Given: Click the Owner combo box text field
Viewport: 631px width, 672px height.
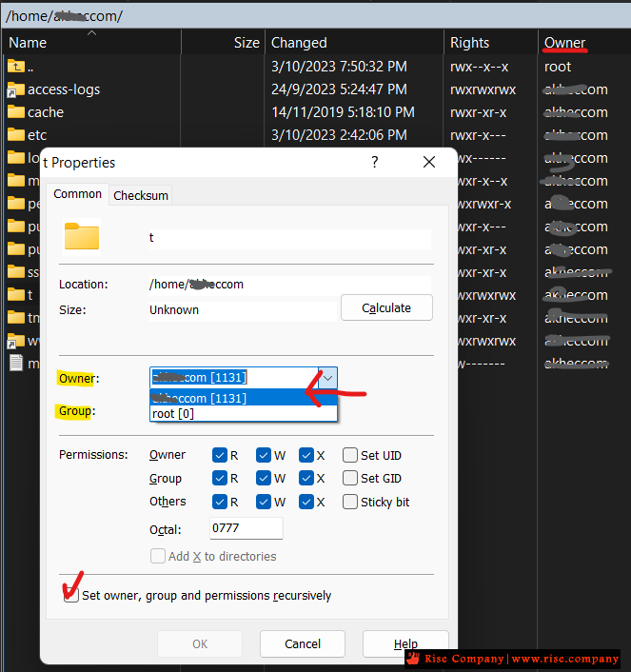Looking at the screenshot, I should 234,378.
